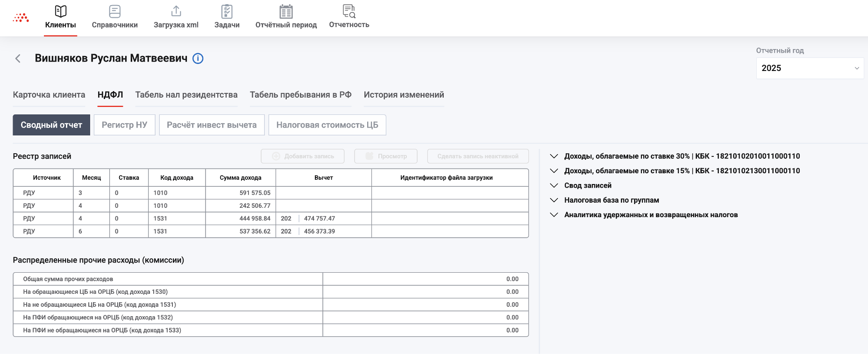
Task: Open the Отчетный год 2025 dropdown
Action: [x=810, y=68]
